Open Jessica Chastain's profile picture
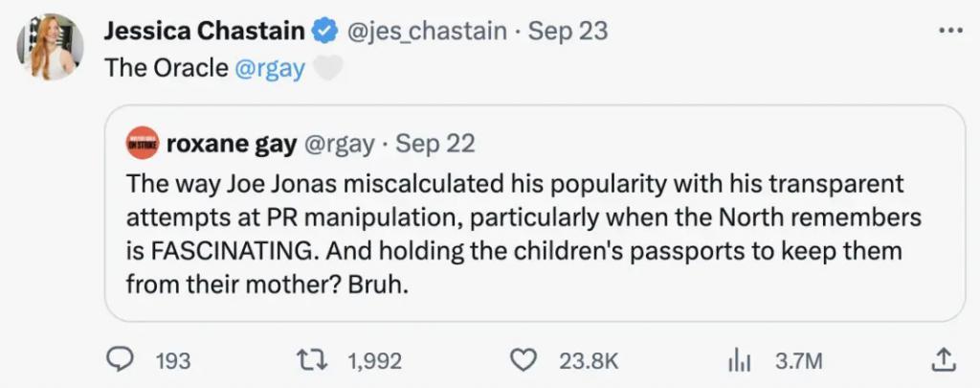Viewport: 980px width, 388px height. (50, 46)
